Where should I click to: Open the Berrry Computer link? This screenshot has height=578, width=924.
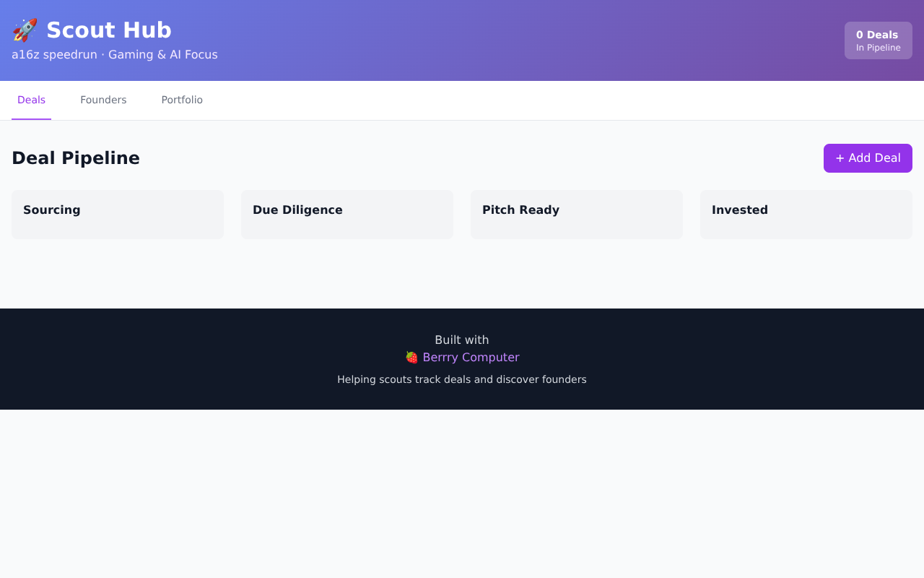(471, 357)
